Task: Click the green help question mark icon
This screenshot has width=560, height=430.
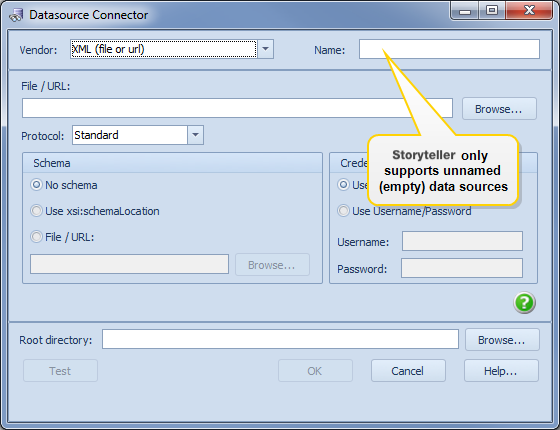Action: tap(524, 303)
